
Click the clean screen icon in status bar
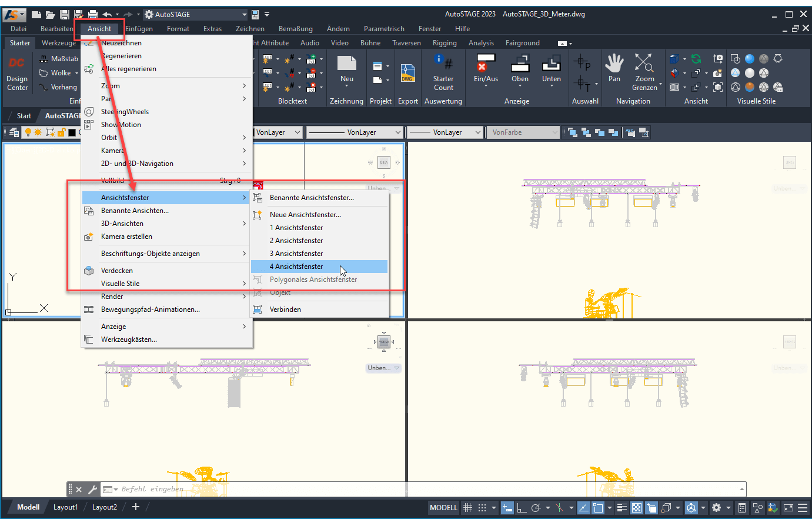[x=788, y=507]
